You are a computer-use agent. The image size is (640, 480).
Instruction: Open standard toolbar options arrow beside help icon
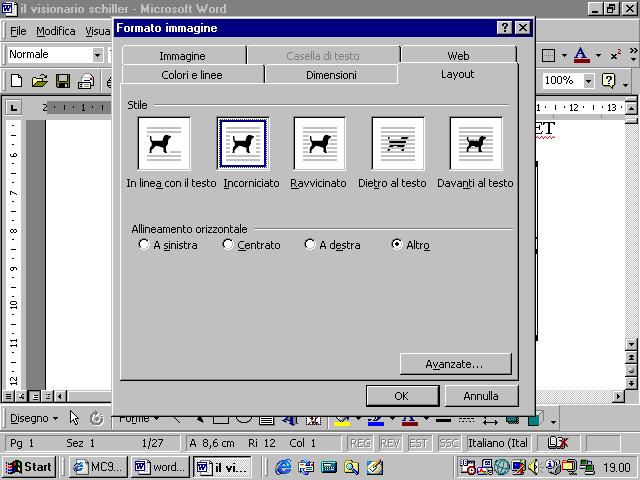point(625,84)
